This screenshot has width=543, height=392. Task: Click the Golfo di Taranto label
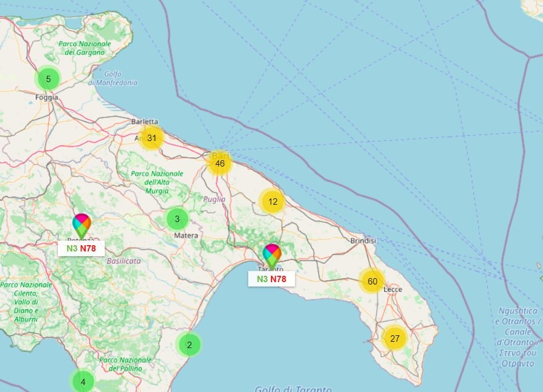[293, 389]
